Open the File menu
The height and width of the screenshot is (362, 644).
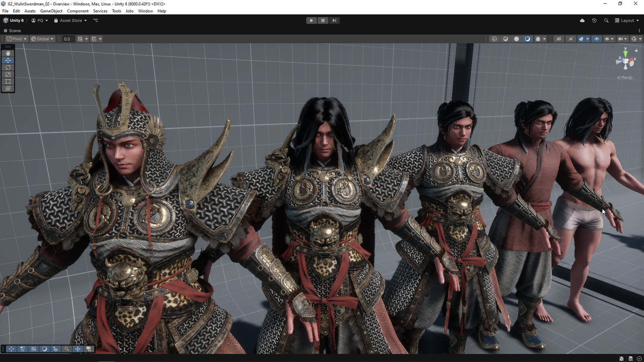(x=5, y=11)
